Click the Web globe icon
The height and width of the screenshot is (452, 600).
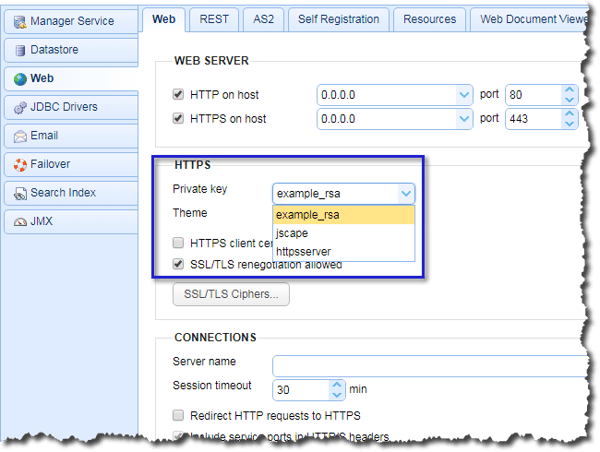[20, 79]
